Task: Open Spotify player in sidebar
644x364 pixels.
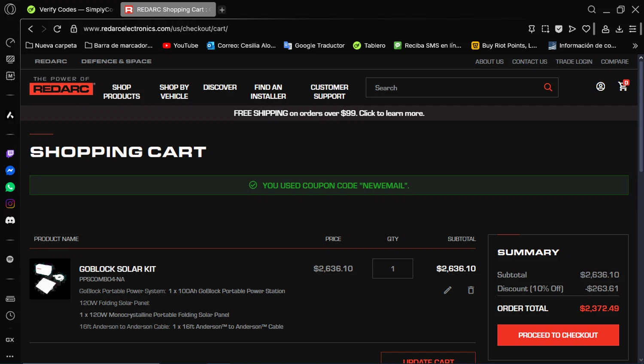Action: (10, 259)
